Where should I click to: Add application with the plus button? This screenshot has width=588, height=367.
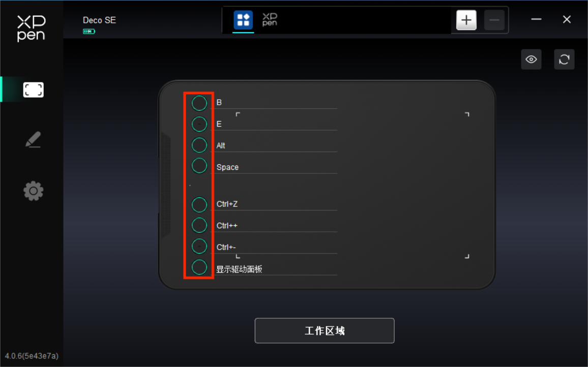466,20
